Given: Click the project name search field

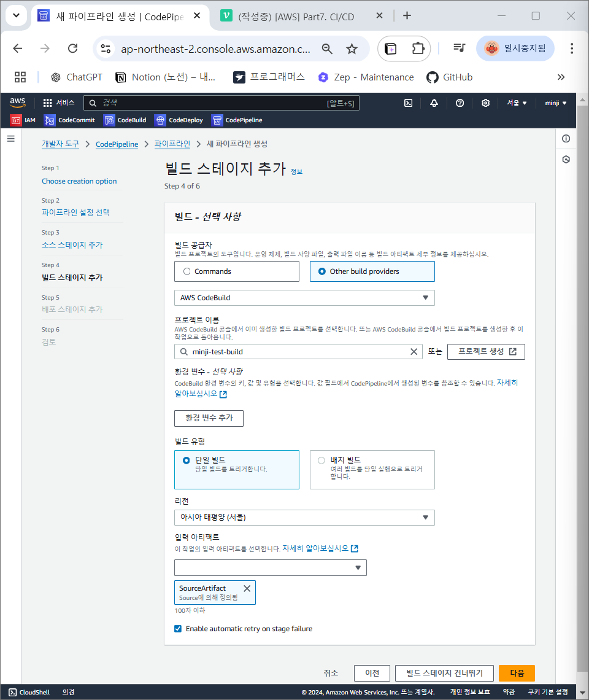Looking at the screenshot, I should pos(299,352).
